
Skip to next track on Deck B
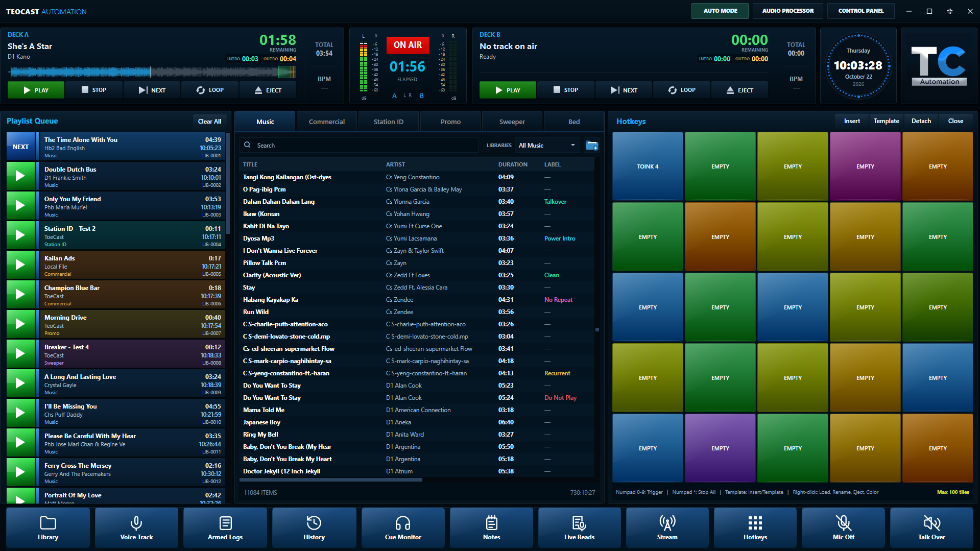pyautogui.click(x=624, y=90)
